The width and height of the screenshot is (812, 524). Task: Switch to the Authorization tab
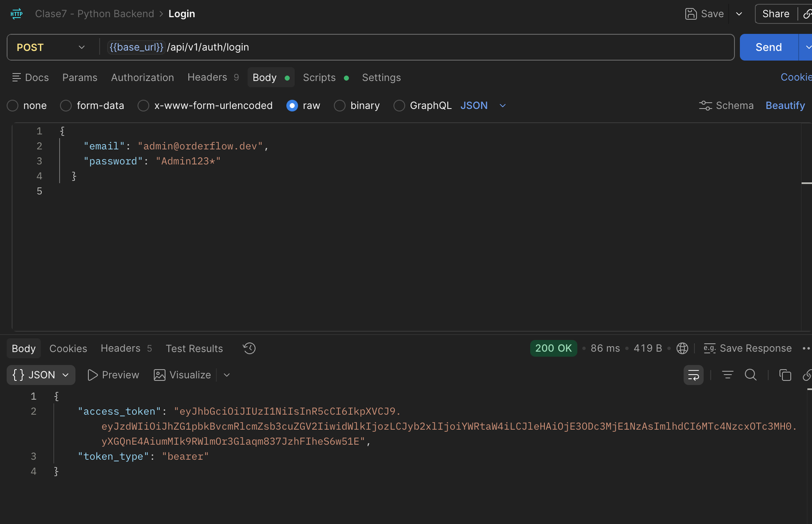click(x=143, y=78)
